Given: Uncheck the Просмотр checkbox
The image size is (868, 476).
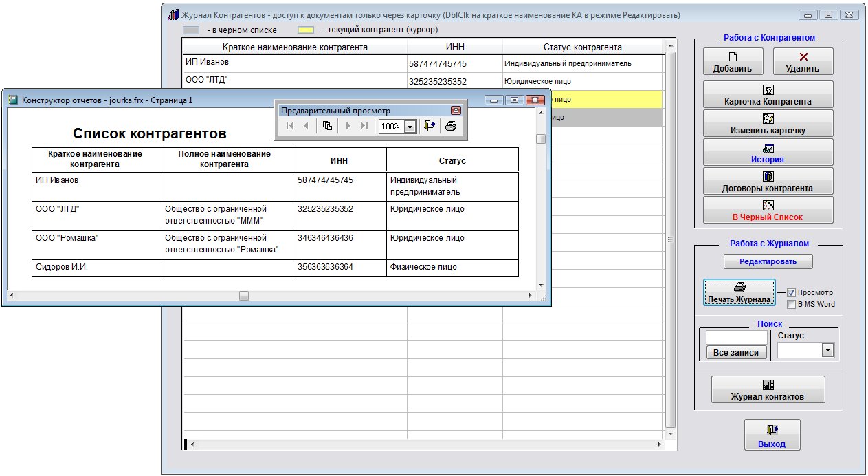Looking at the screenshot, I should pos(791,292).
